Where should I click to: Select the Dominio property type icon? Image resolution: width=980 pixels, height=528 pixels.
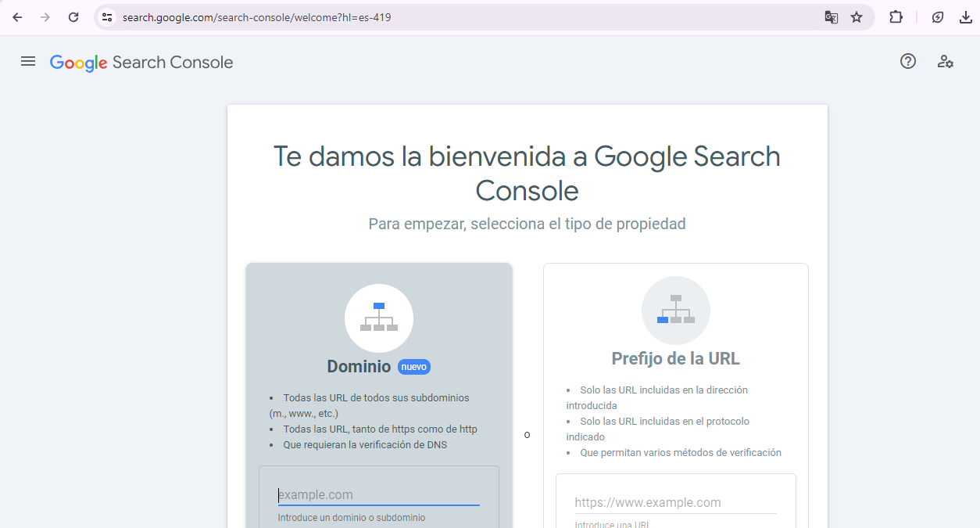click(x=379, y=318)
